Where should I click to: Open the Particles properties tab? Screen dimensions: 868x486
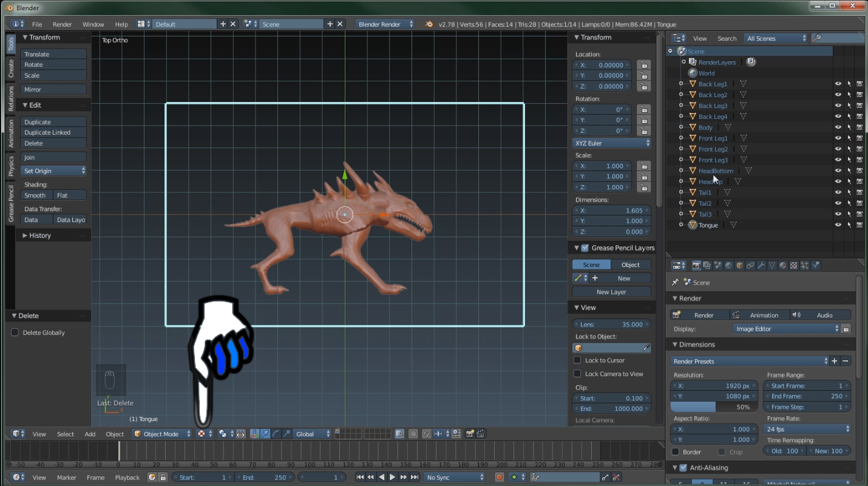[x=804, y=265]
